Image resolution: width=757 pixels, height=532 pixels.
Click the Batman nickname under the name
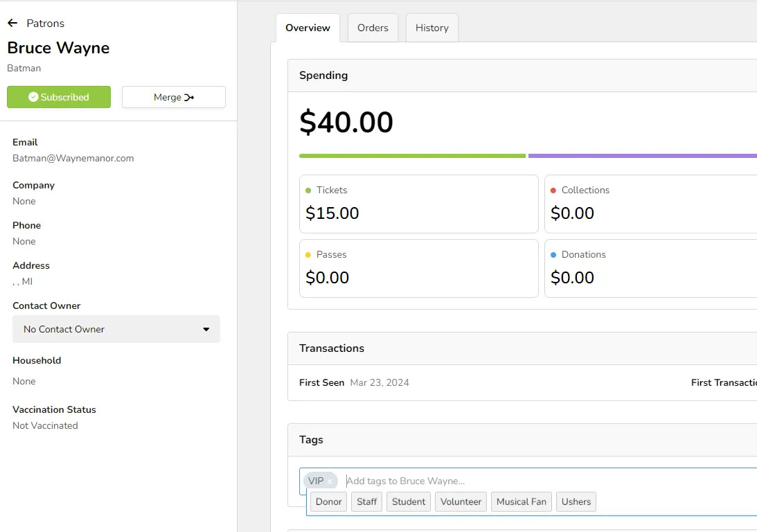(x=24, y=68)
